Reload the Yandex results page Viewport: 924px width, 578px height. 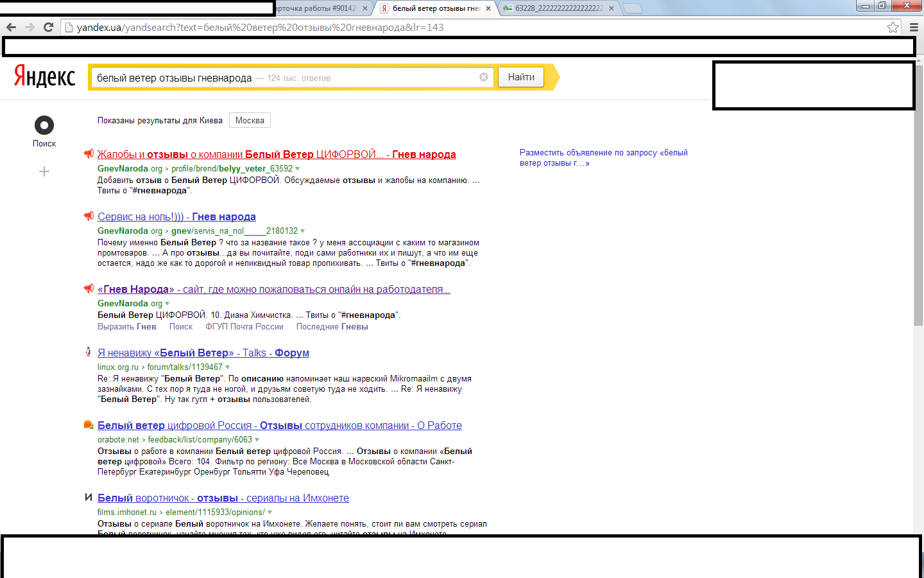(48, 27)
